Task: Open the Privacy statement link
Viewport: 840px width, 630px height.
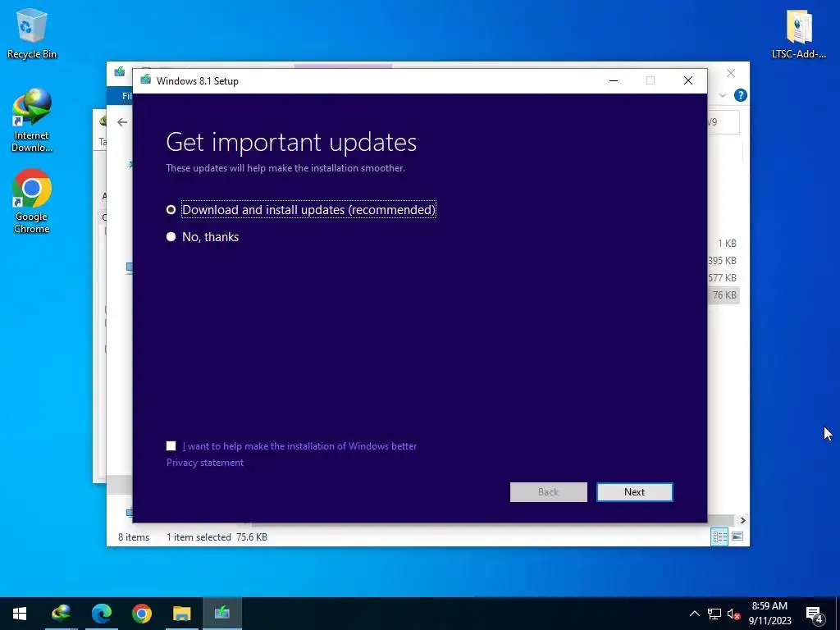Action: coord(204,463)
